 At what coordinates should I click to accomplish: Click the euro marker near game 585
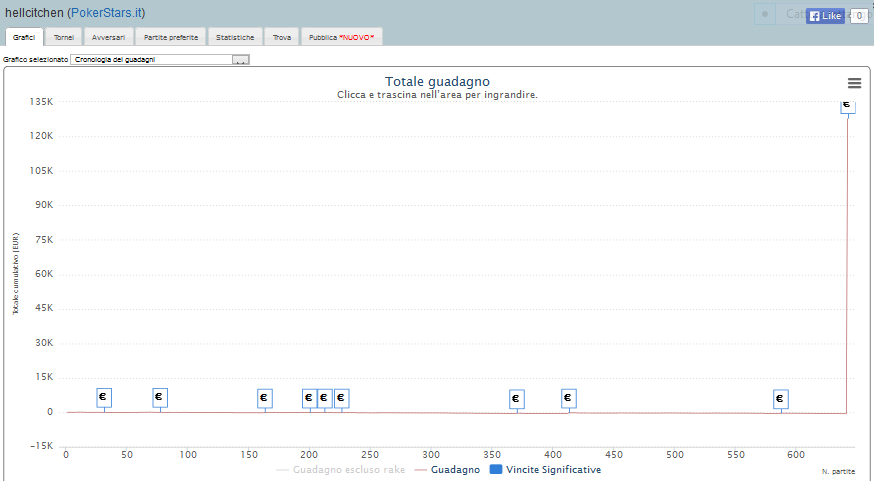pos(780,399)
